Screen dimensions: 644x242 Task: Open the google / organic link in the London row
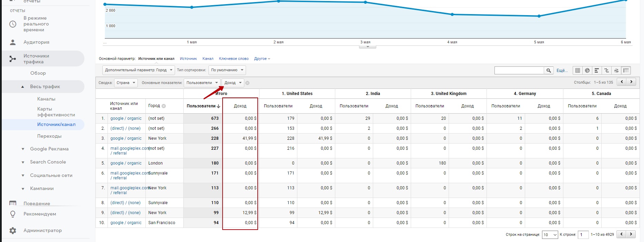click(126, 163)
